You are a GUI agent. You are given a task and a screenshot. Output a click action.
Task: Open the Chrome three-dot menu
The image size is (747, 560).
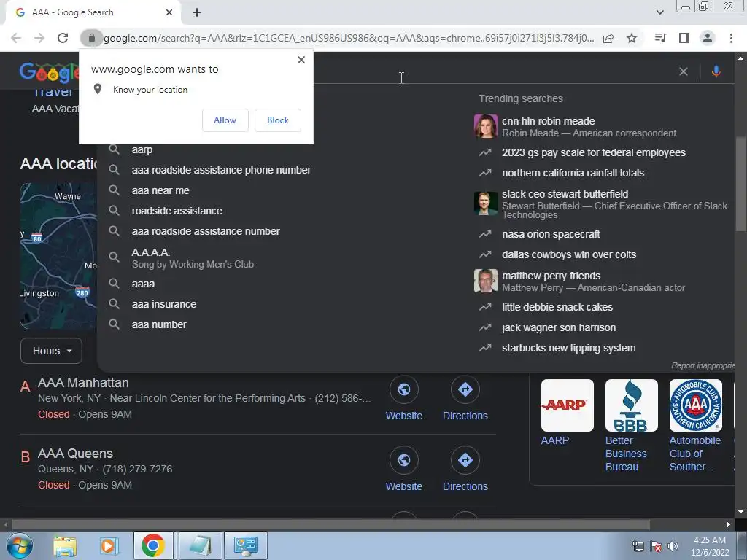pos(731,38)
